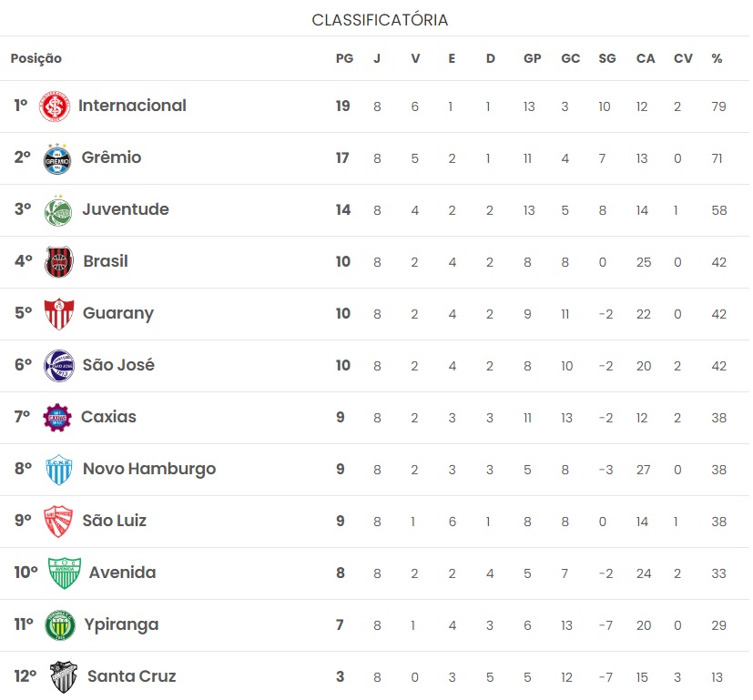Click the Guarany shield logo

(58, 314)
